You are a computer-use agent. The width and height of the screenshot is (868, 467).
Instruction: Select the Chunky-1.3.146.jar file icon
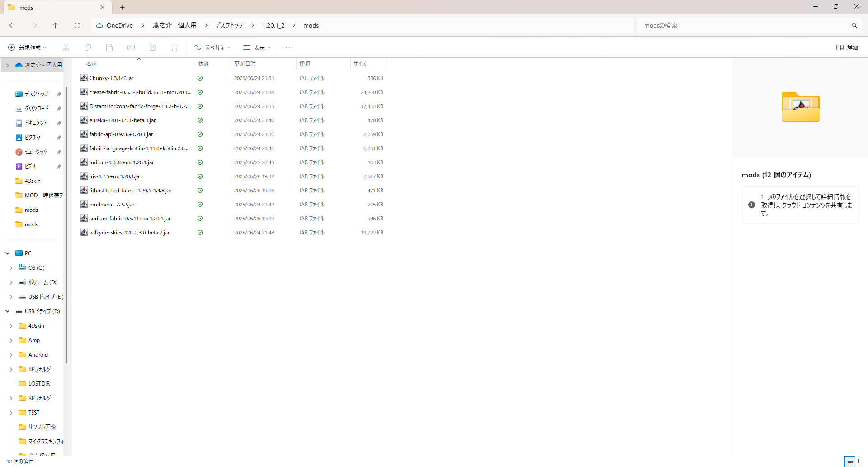[x=84, y=78]
